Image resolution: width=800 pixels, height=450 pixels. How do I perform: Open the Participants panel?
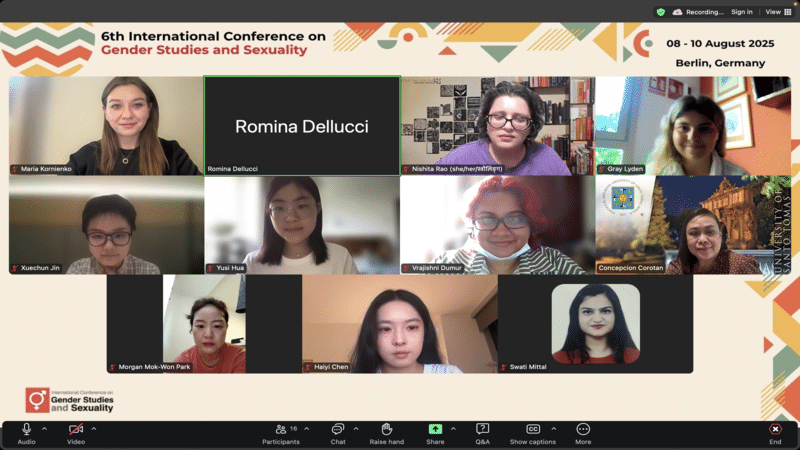(280, 429)
